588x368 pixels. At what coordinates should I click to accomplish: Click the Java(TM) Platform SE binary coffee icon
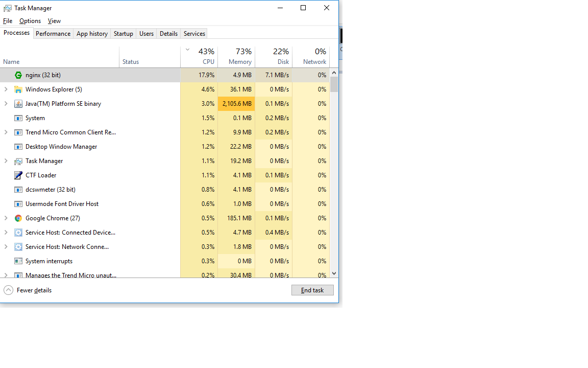(18, 103)
